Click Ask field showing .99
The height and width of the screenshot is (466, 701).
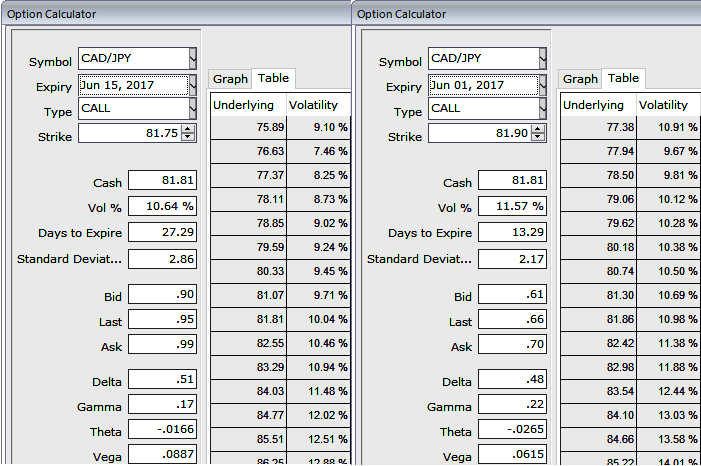pos(162,344)
